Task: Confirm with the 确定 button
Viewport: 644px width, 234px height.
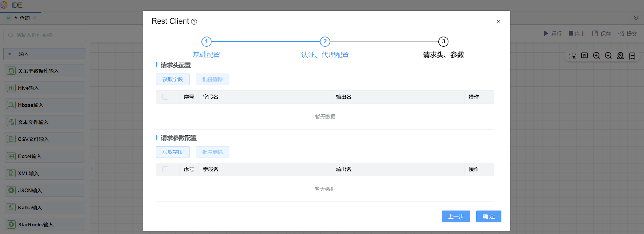Action: pyautogui.click(x=489, y=216)
